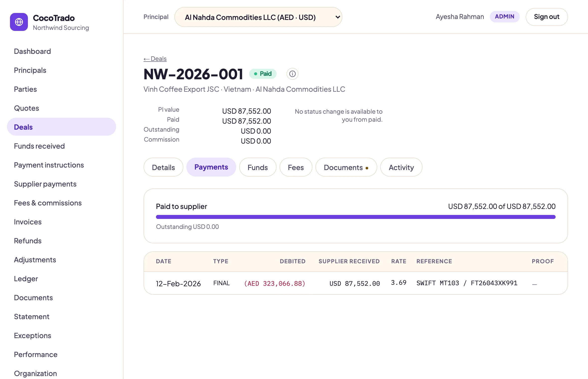Image resolution: width=588 pixels, height=379 pixels.
Task: Click the debited amount (AED 323,066.88)
Action: pyautogui.click(x=275, y=284)
